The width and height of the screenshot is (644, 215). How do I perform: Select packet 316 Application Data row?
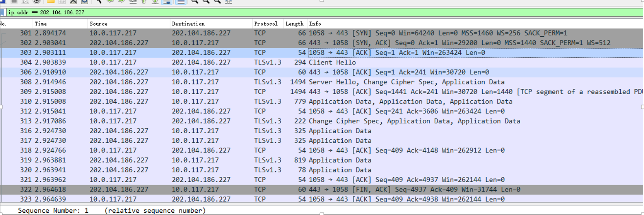[x=322, y=131]
